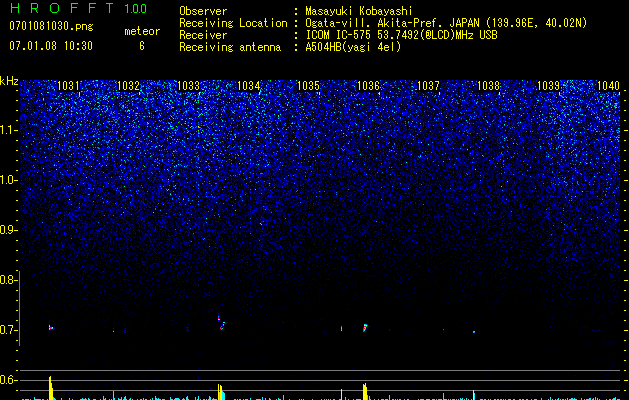Screen dimensions: 629x400
Task: Click the 0.8 kHz frequency label
Action: [x=7, y=280]
